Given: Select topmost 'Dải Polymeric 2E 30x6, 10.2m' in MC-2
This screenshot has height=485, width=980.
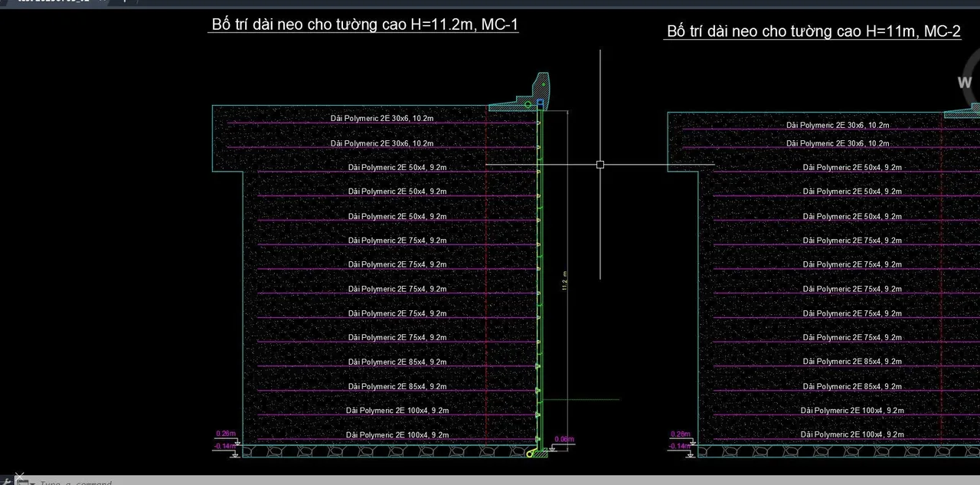Looking at the screenshot, I should pos(838,124).
